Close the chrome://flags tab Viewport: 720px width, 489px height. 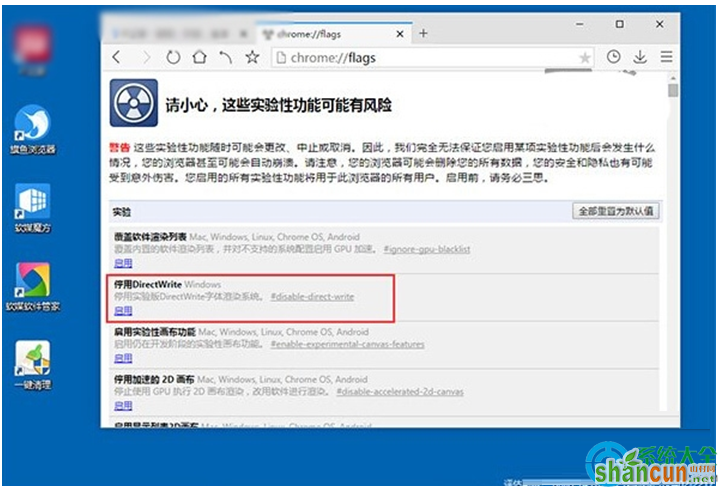pyautogui.click(x=400, y=34)
